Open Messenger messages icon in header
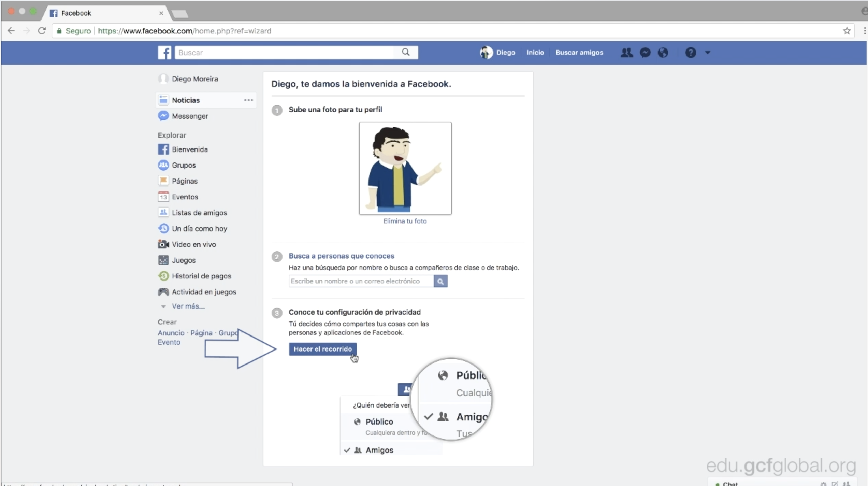868x486 pixels. [x=645, y=53]
